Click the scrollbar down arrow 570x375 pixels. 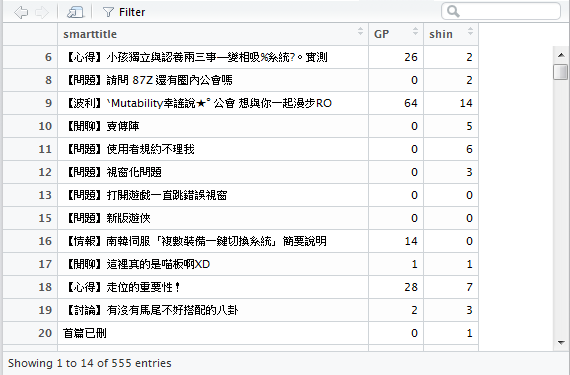561,342
